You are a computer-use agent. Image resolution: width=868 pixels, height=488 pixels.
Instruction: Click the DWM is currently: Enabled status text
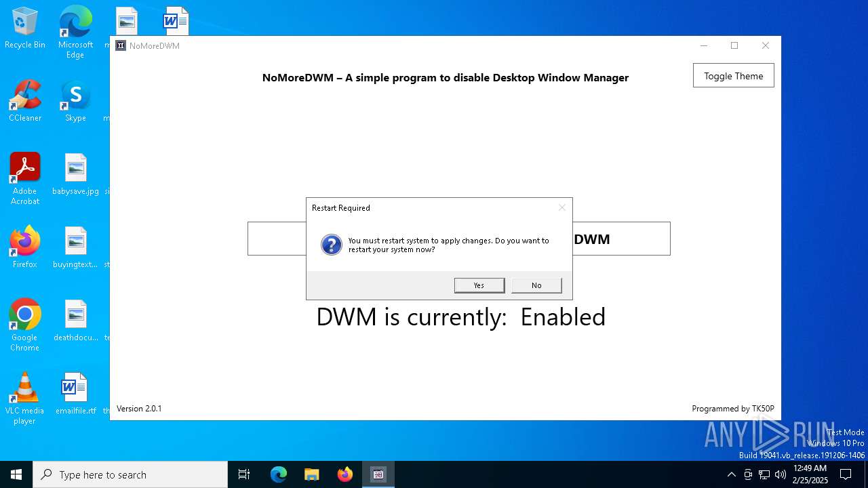tap(460, 317)
